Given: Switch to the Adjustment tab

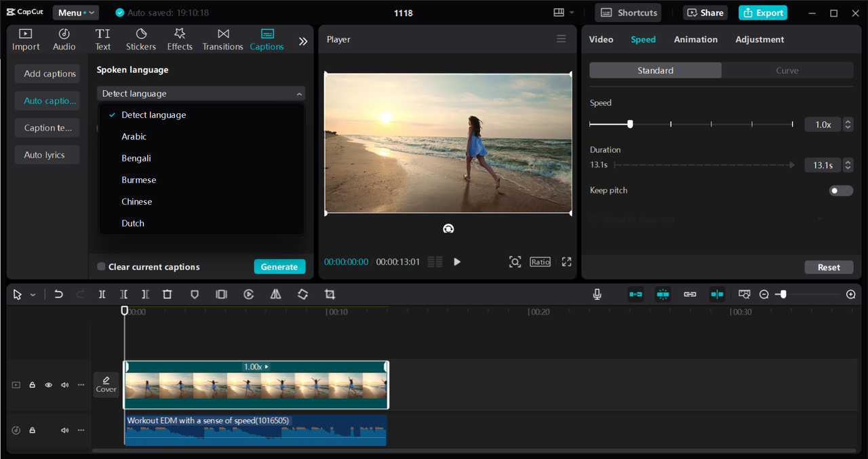Looking at the screenshot, I should pyautogui.click(x=759, y=39).
